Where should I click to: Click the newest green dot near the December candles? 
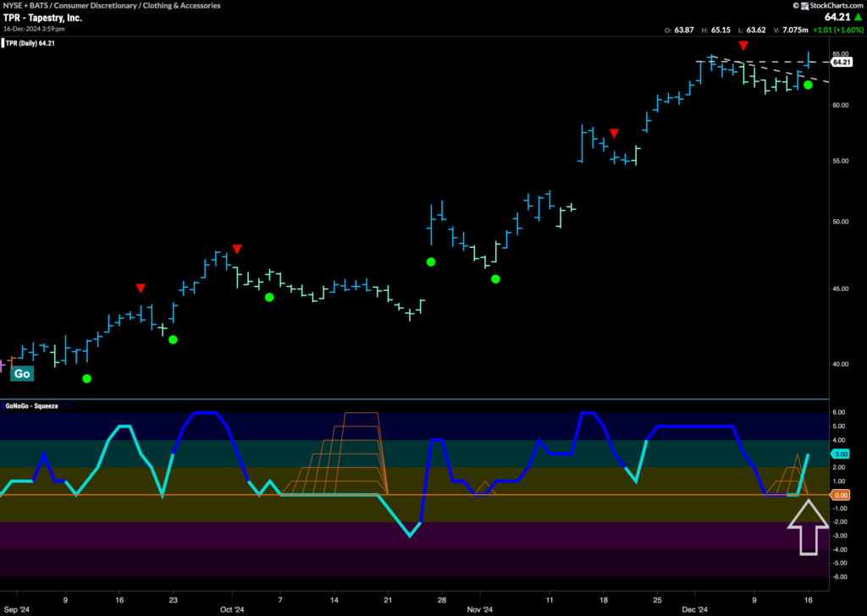click(809, 85)
